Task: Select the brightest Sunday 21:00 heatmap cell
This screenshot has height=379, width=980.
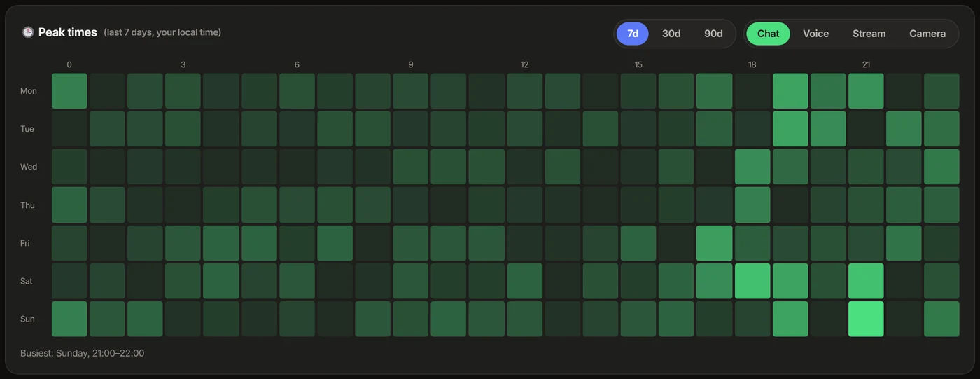Action: [866, 319]
